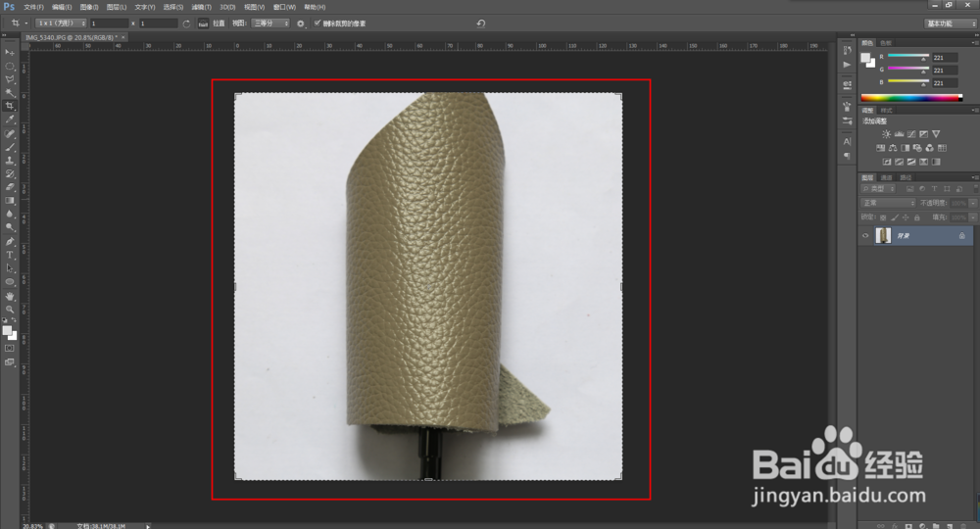Add a Photo Filter adjustment
The height and width of the screenshot is (529, 980).
(917, 148)
